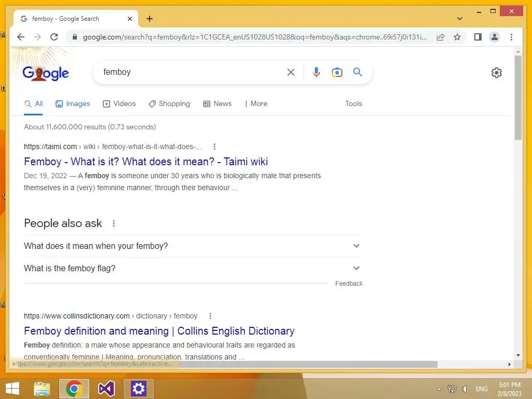Click Chrome icon in taskbar

[74, 389]
